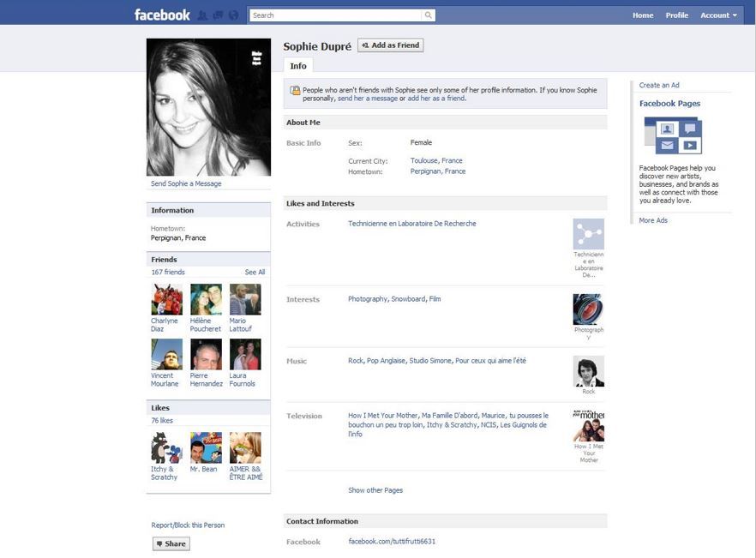Click the Add as Friend button
The image size is (756, 558).
[391, 45]
